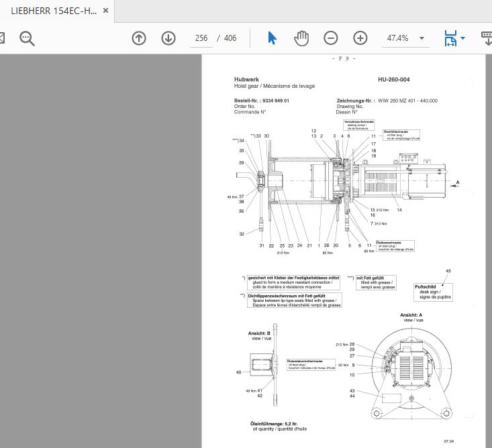Click the "Ansicht: B" label

click(259, 333)
